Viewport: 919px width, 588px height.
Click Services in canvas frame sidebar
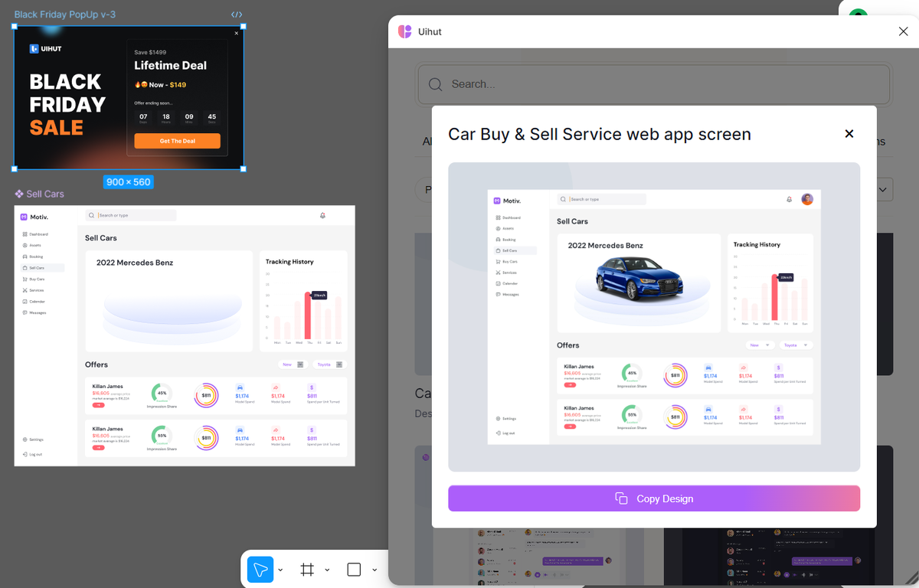[33, 290]
